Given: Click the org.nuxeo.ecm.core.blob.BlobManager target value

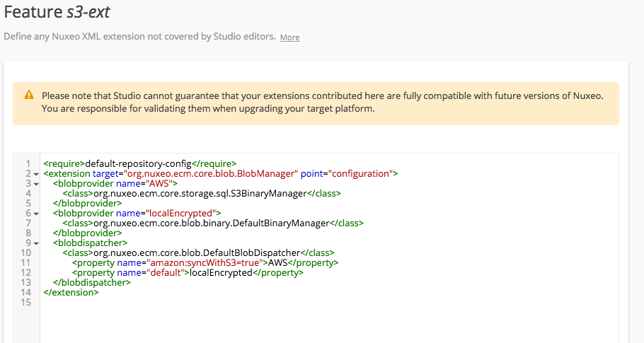Looking at the screenshot, I should [x=211, y=173].
